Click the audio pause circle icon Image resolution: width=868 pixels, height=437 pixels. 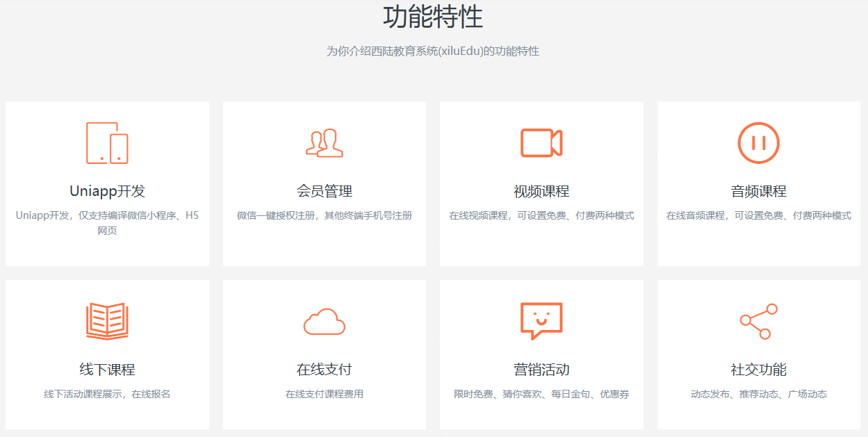(758, 143)
